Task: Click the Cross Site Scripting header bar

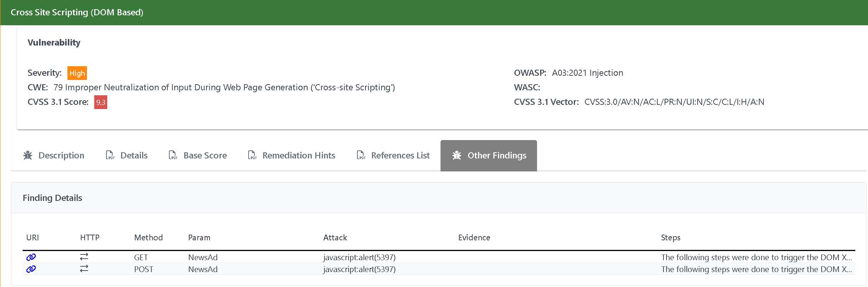Action: click(434, 12)
